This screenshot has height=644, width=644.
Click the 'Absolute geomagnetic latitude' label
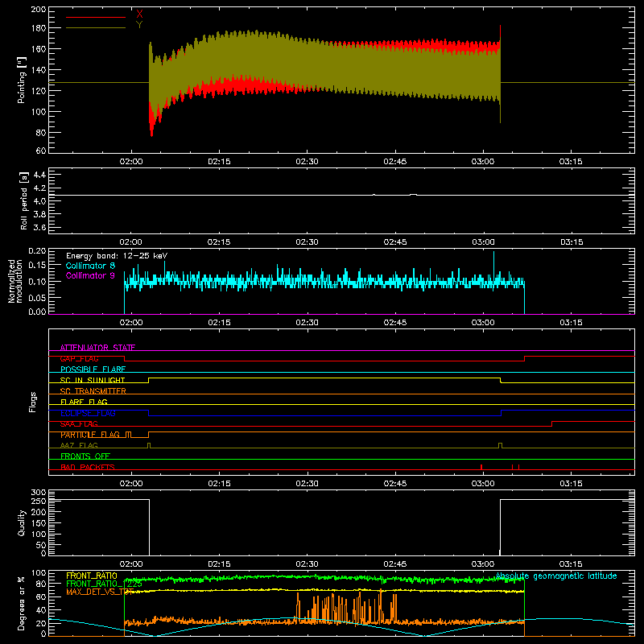556,576
